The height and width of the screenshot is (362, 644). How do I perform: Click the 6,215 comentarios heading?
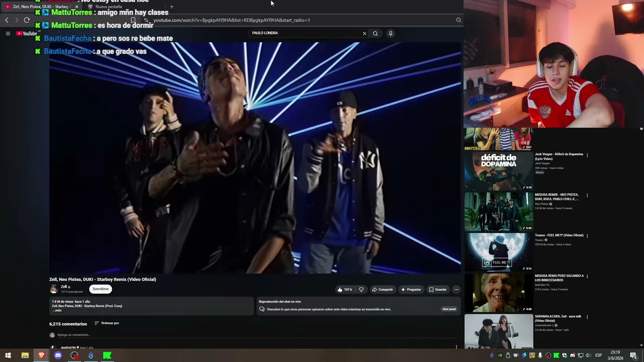coord(68,324)
